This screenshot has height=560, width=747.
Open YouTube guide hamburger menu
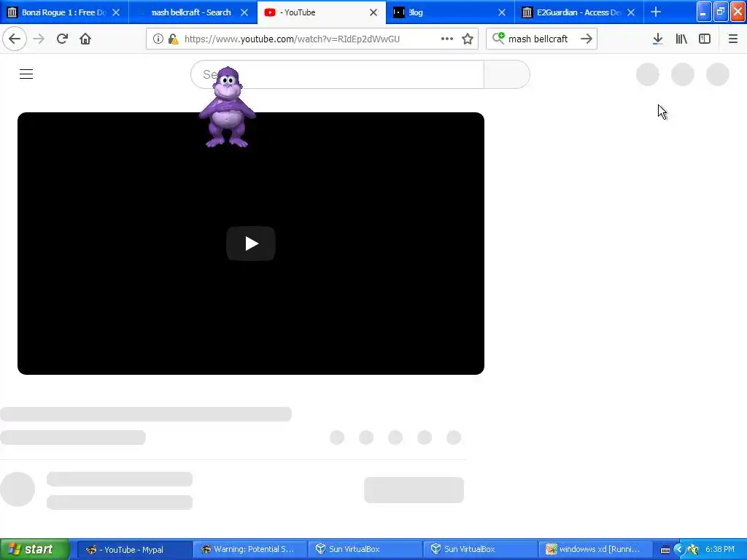pyautogui.click(x=26, y=74)
